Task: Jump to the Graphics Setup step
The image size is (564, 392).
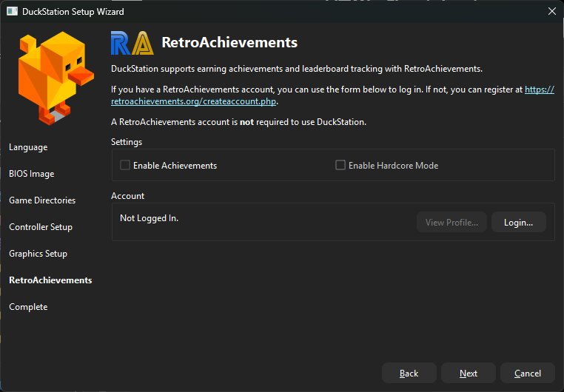Action: pyautogui.click(x=38, y=254)
